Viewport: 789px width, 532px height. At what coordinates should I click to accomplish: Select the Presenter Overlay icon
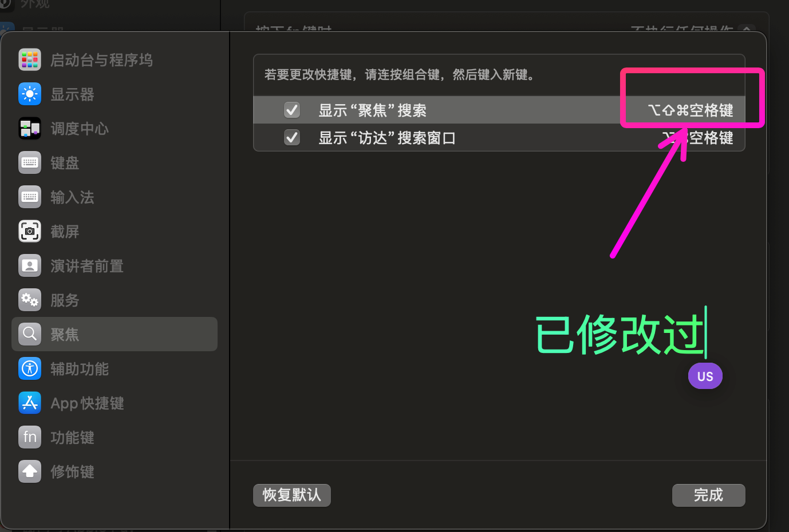point(30,266)
